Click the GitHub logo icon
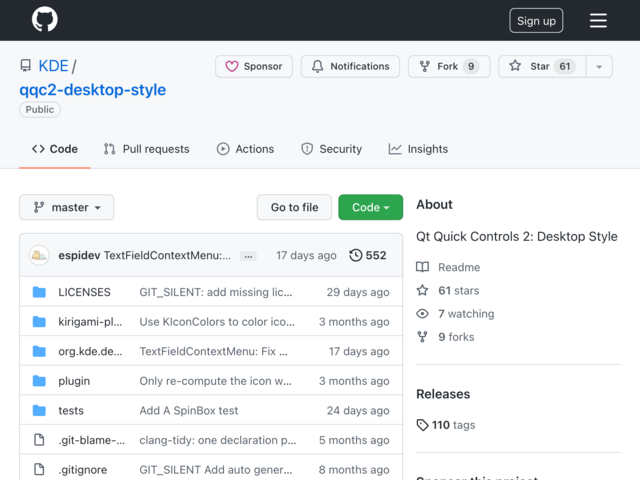The image size is (640, 480). click(x=45, y=20)
